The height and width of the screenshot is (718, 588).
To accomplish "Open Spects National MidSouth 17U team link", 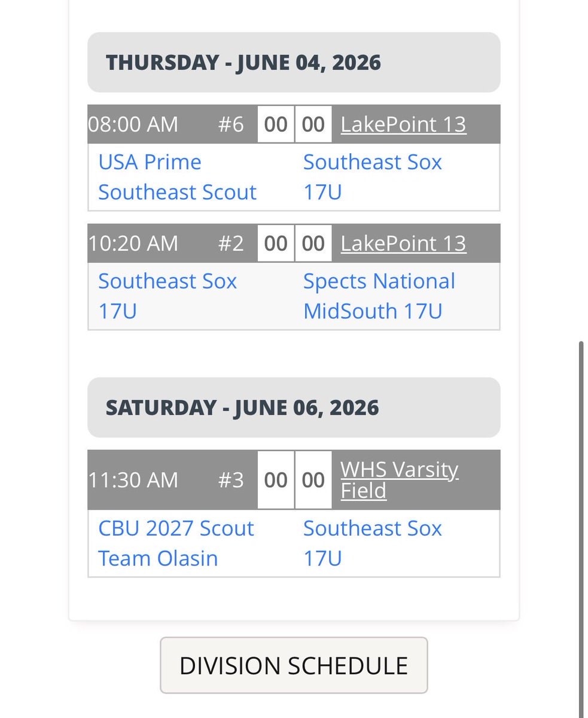I will tap(379, 296).
